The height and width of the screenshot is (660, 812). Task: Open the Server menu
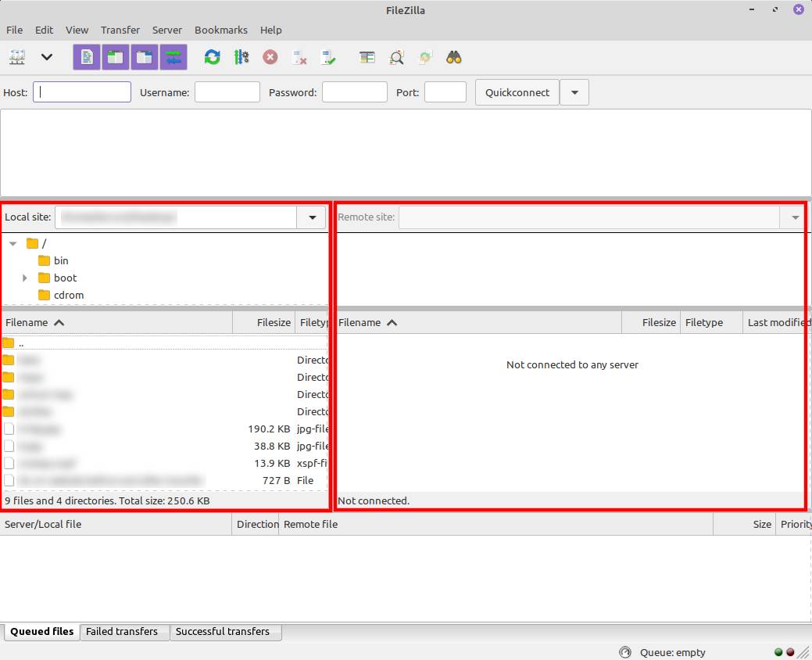166,30
